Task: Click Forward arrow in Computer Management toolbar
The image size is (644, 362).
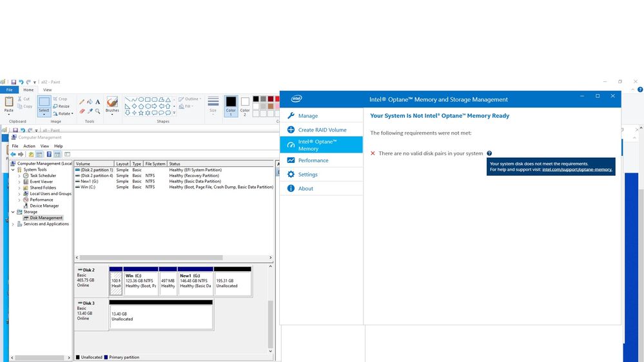Action: [x=21, y=155]
